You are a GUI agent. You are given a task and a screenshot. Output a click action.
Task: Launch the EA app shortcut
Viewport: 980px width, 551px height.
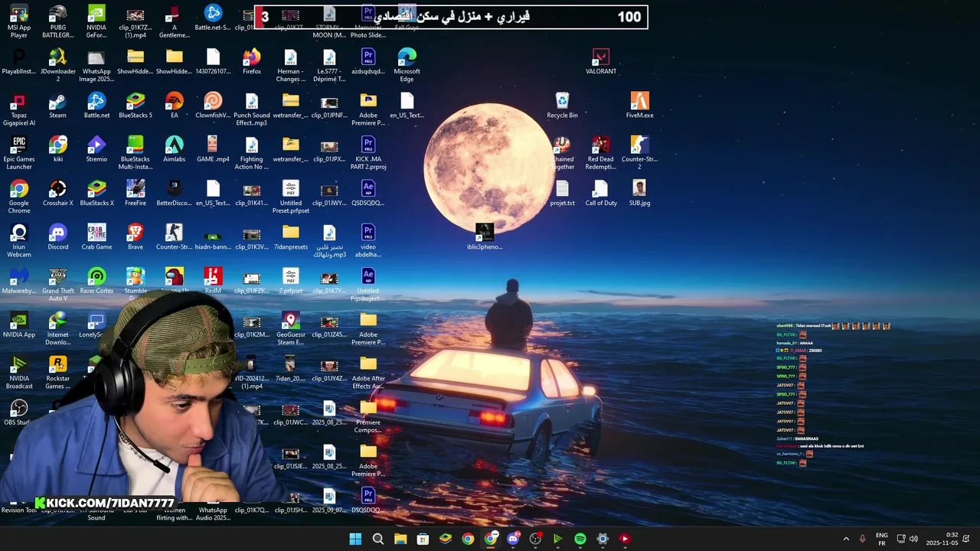click(x=174, y=106)
